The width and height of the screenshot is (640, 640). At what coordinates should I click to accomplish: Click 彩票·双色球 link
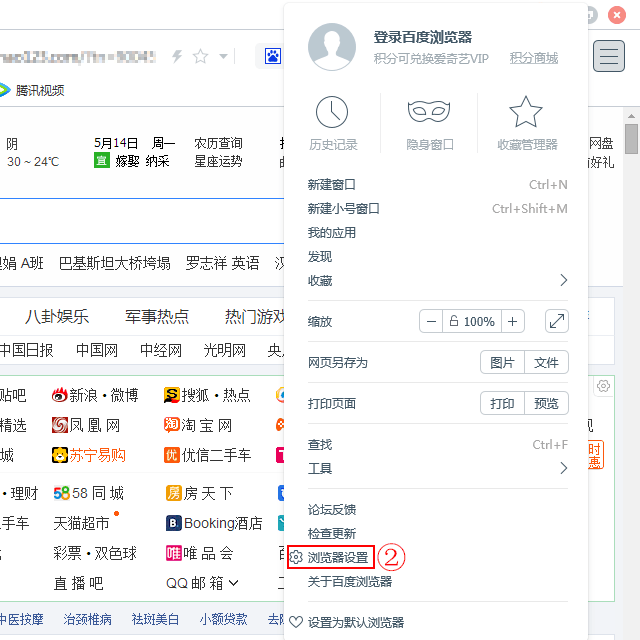coord(95,553)
